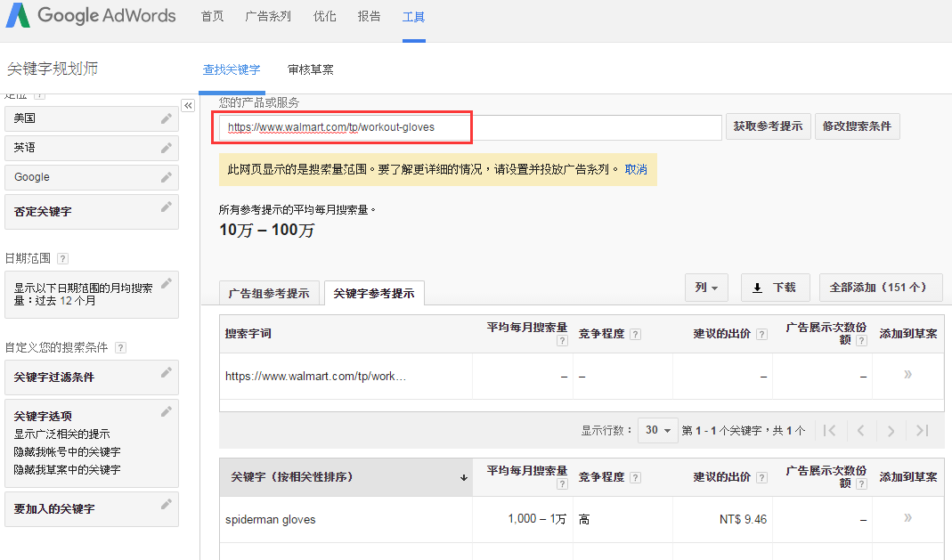Select the 关键字参考提示 tab

[374, 294]
